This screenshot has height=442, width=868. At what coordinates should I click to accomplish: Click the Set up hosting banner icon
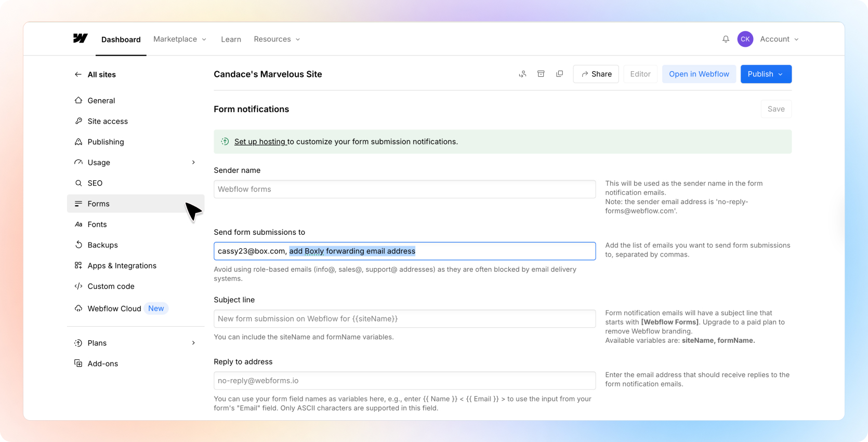coord(225,142)
